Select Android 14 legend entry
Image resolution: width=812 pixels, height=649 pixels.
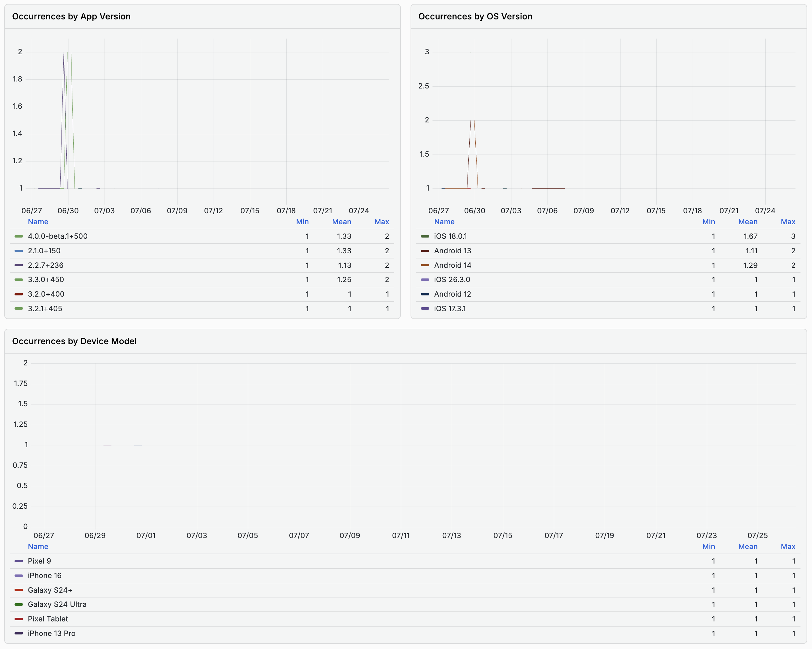coord(453,265)
